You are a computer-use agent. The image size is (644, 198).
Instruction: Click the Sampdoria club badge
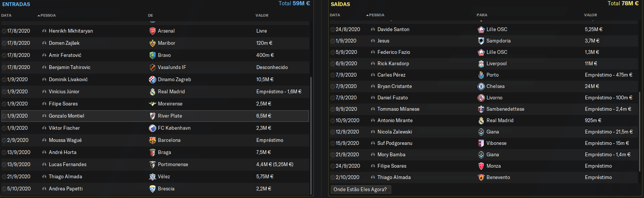click(x=481, y=41)
